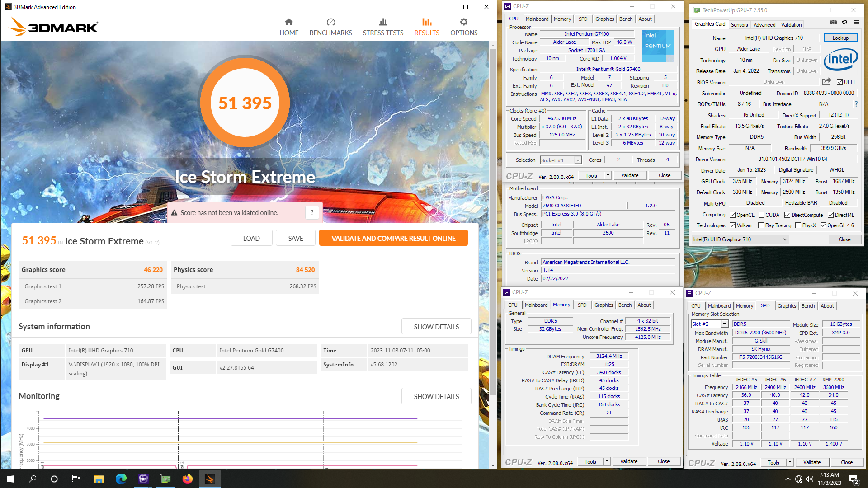Image resolution: width=868 pixels, height=488 pixels.
Task: Switch to the Sensors tab in GPU-Z
Action: (x=739, y=25)
